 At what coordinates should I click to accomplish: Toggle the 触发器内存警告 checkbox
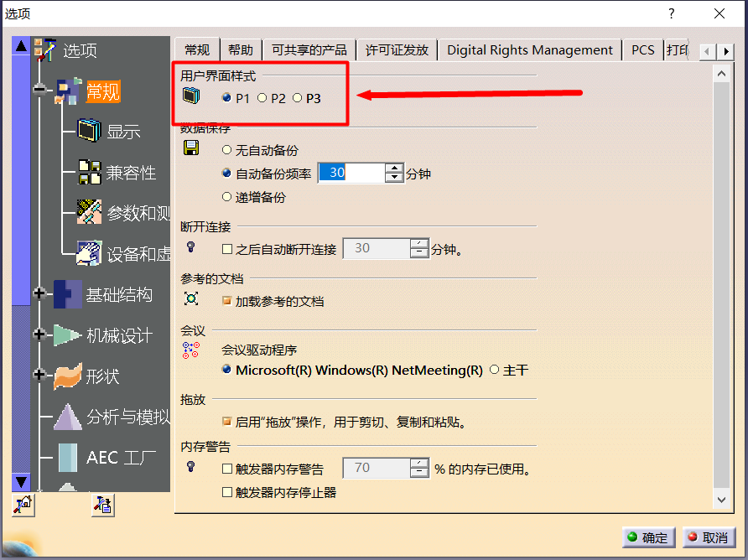coord(226,469)
